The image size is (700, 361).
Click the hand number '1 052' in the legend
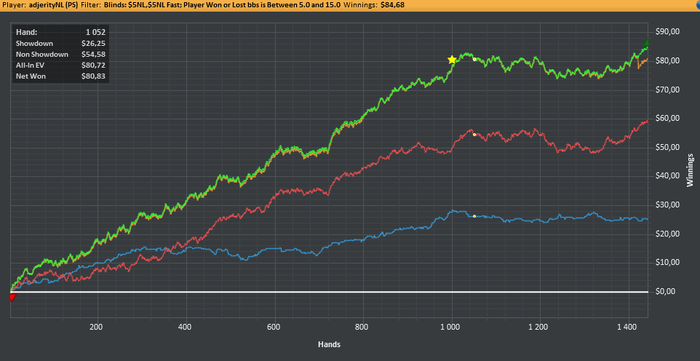click(95, 33)
